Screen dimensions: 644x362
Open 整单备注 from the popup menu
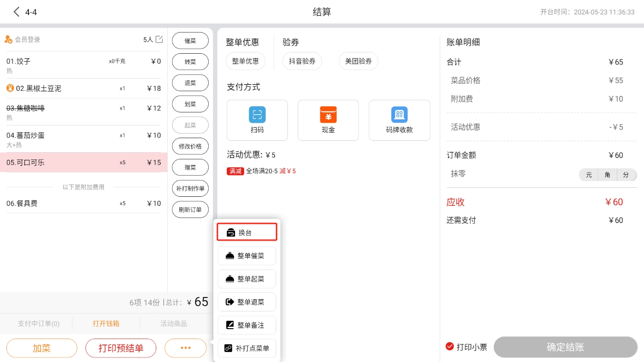246,325
